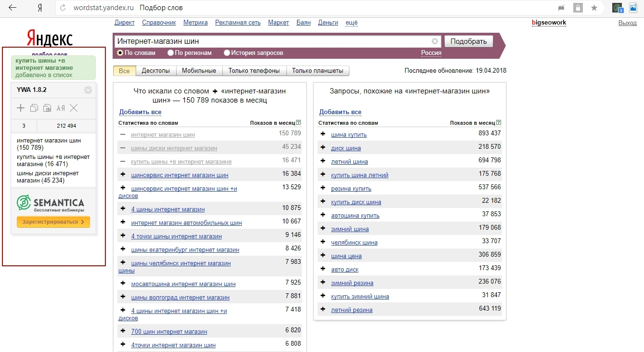Click the '212 494' total in YWA panel
Image resolution: width=644 pixels, height=352 pixels.
[66, 126]
